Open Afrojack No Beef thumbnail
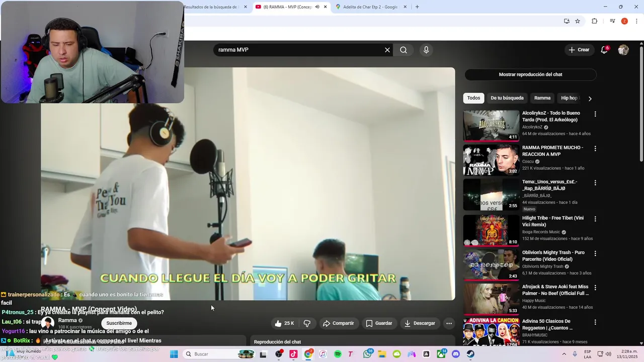Image resolution: width=644 pixels, height=362 pixels. point(491,299)
